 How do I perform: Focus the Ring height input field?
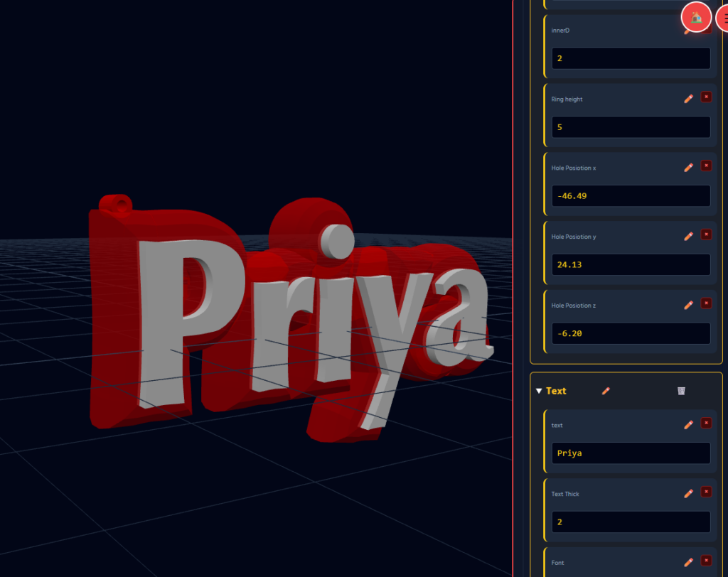[x=631, y=127]
